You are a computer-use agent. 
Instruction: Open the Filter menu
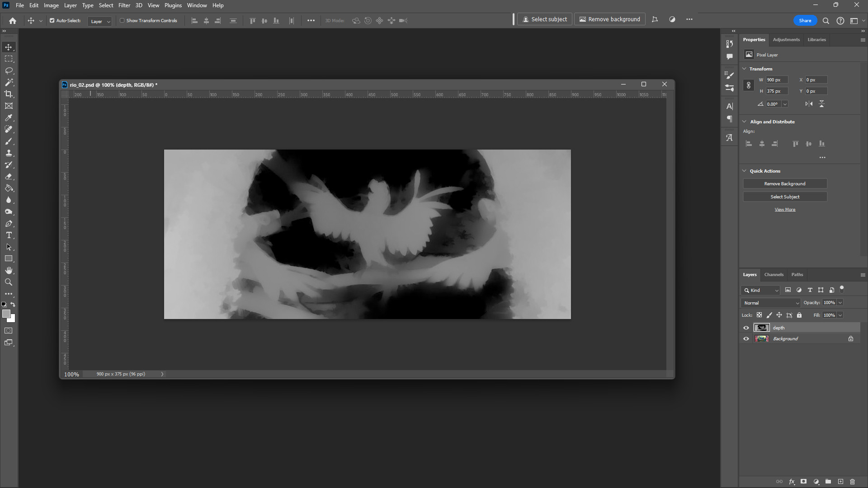pyautogui.click(x=124, y=5)
